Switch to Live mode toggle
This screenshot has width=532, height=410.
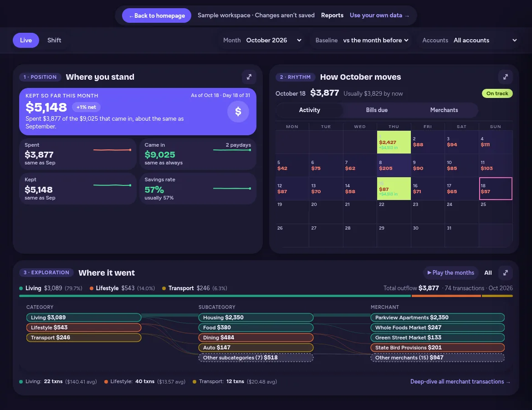click(26, 40)
